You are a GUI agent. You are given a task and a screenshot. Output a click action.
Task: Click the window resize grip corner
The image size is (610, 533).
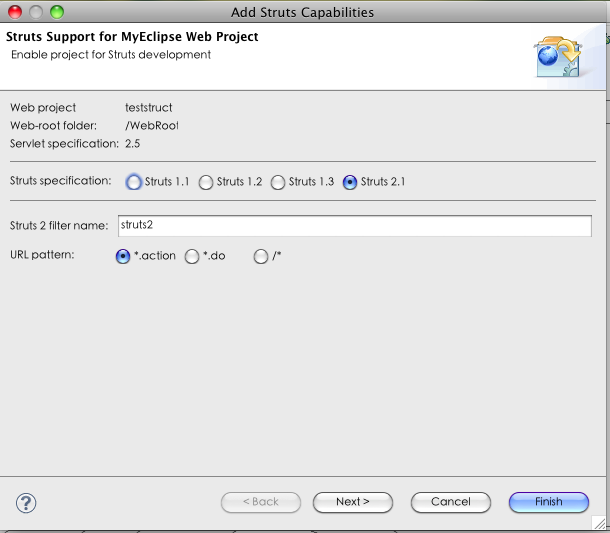click(599, 522)
